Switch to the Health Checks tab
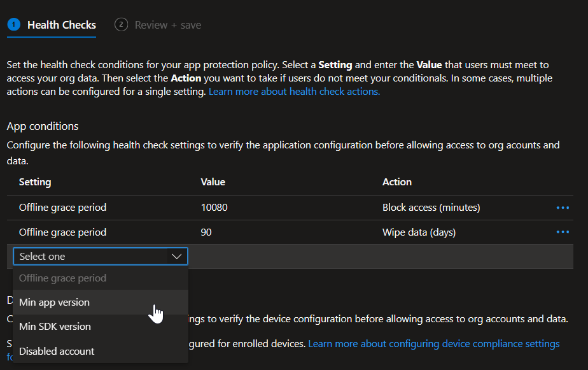The width and height of the screenshot is (588, 370). click(62, 25)
